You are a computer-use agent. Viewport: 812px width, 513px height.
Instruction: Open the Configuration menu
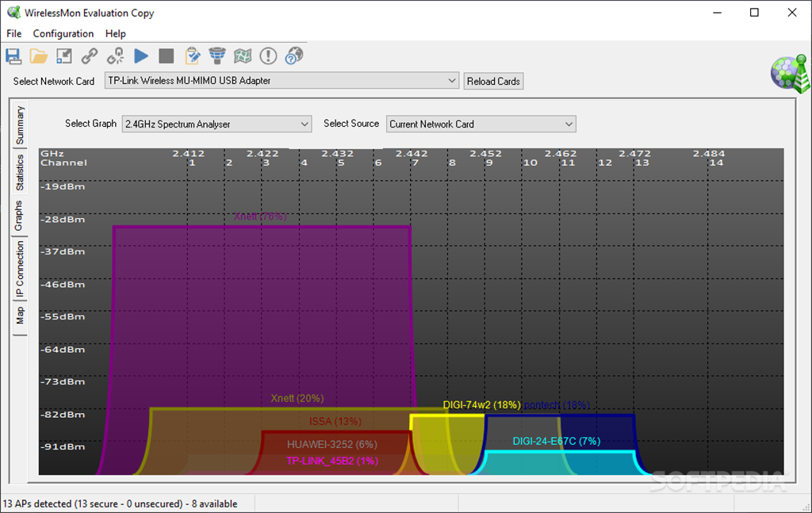click(x=63, y=33)
